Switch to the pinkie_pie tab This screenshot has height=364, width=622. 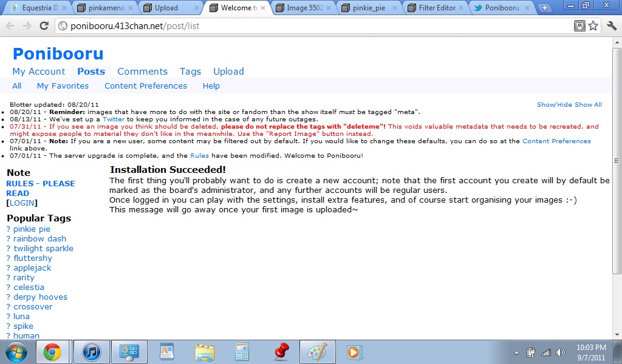pos(370,7)
